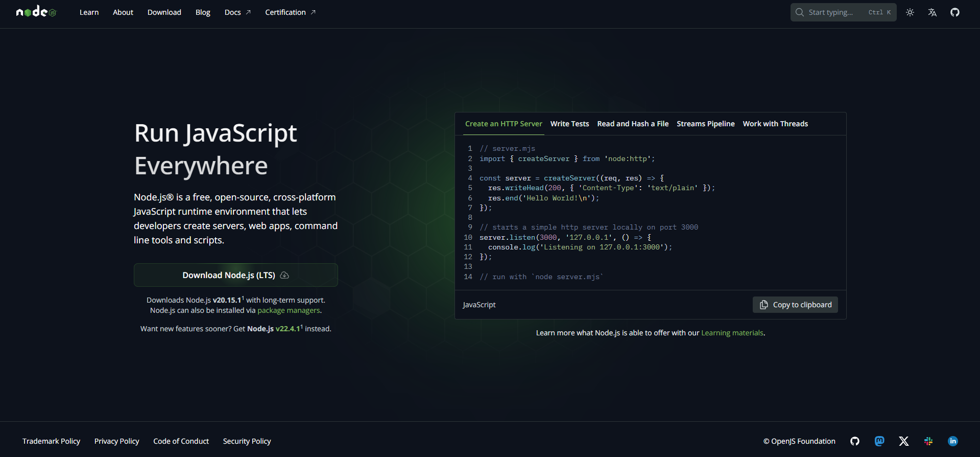Click the Start typing search field
This screenshot has height=457, width=980.
tap(844, 12)
